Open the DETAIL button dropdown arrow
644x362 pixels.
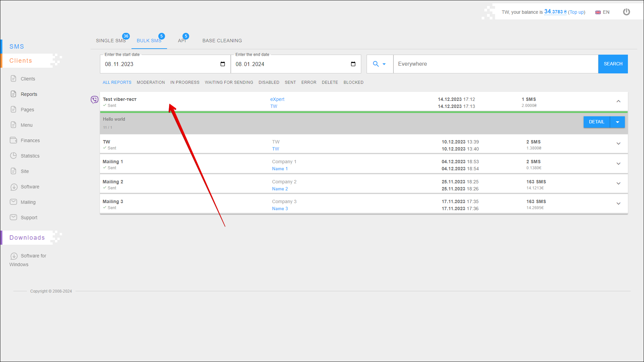(x=617, y=122)
